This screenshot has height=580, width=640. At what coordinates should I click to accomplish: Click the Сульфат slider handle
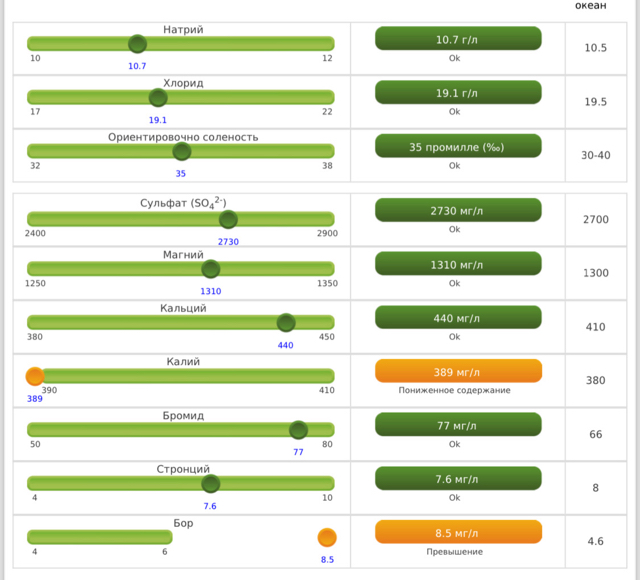click(228, 220)
